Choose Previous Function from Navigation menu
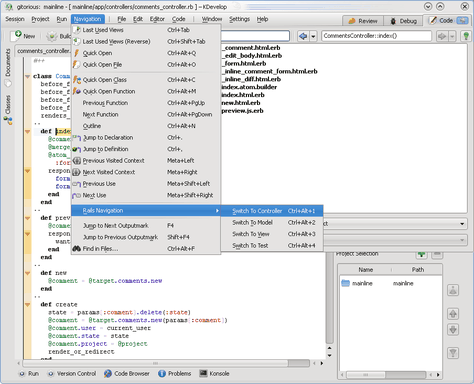The height and width of the screenshot is (384, 474). click(x=146, y=103)
